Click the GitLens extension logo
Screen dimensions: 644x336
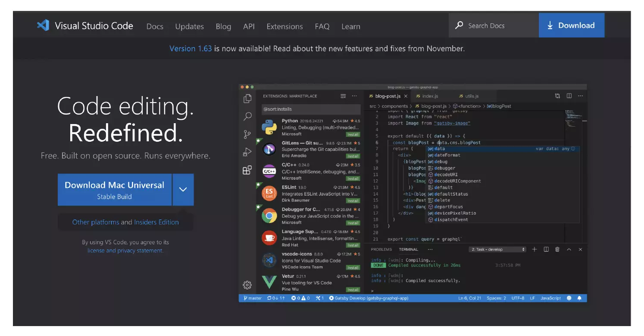[269, 149]
